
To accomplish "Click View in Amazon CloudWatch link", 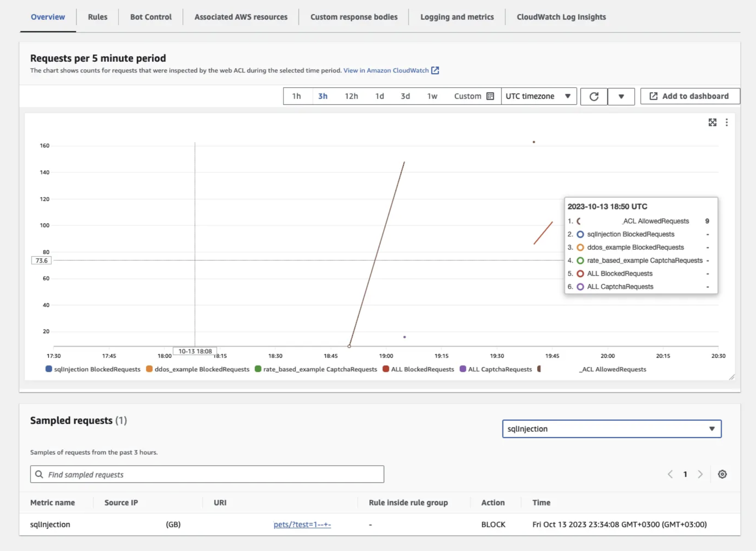I will [x=386, y=70].
